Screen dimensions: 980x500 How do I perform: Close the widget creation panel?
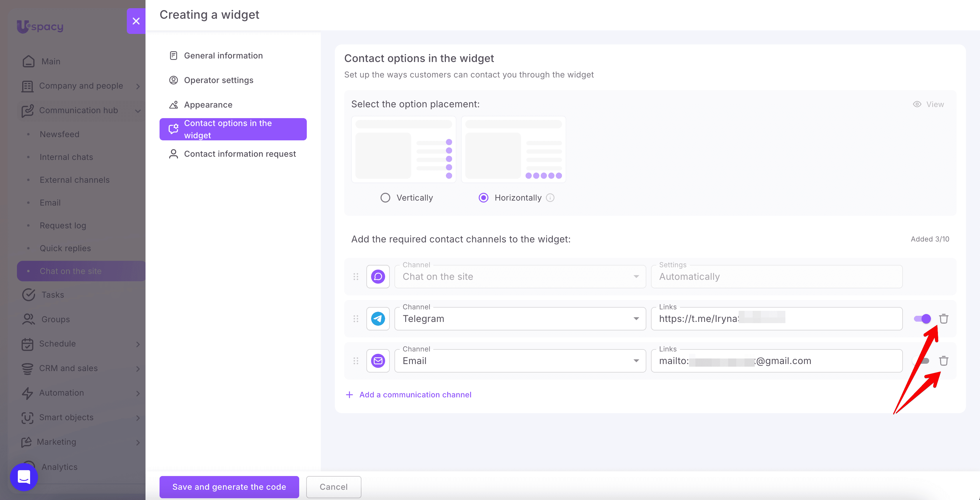click(x=136, y=21)
